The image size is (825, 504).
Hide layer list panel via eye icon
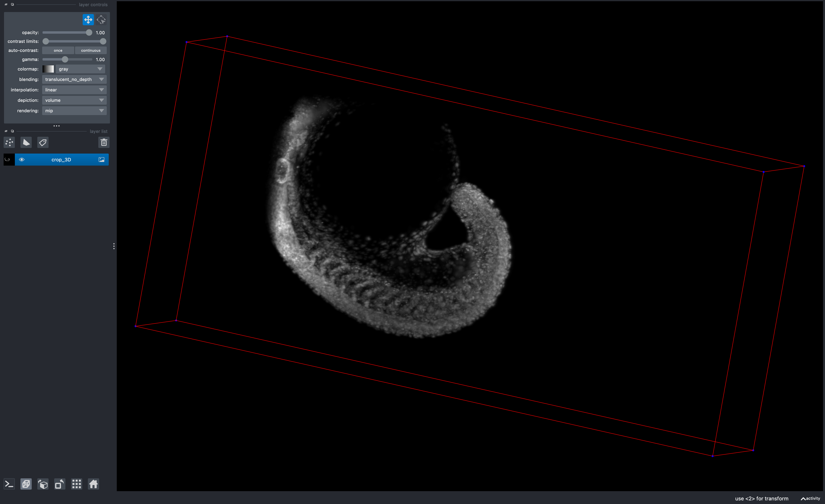6,131
